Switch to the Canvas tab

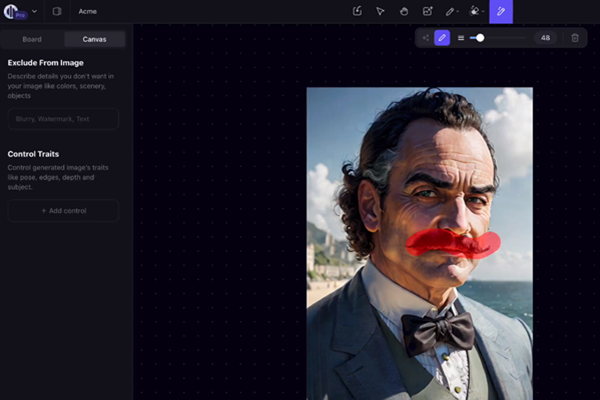(94, 39)
